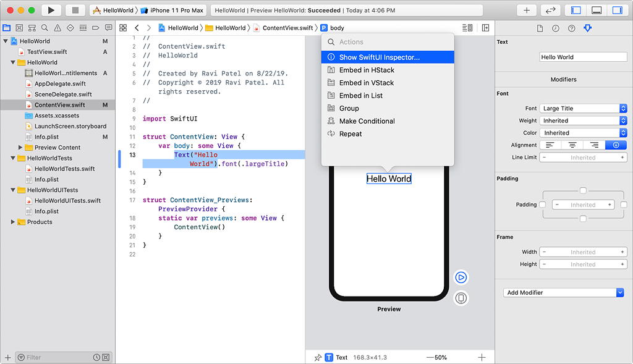Choose Group action
Viewport: 633px width, 364px height.
(x=388, y=108)
